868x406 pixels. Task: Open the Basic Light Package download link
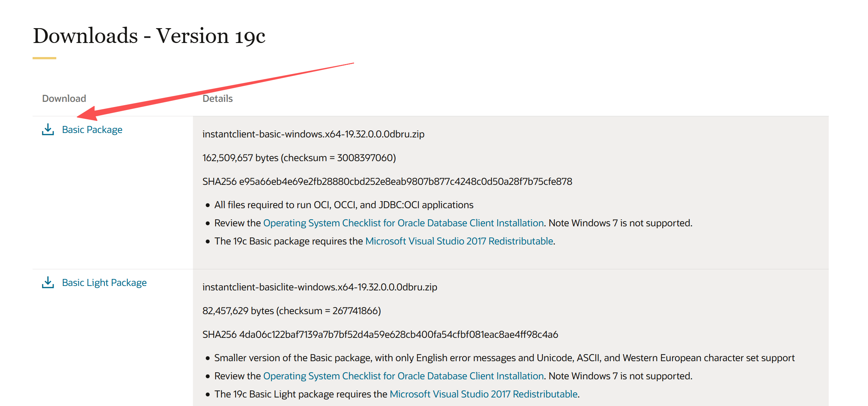click(x=104, y=283)
